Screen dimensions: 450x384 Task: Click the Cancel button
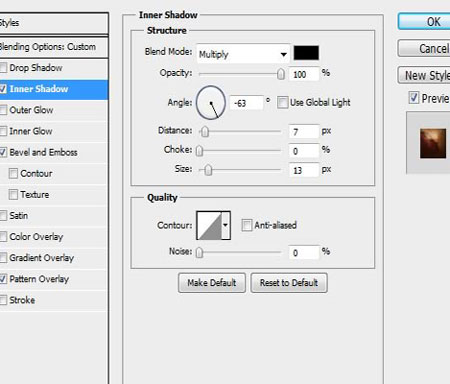click(x=424, y=49)
